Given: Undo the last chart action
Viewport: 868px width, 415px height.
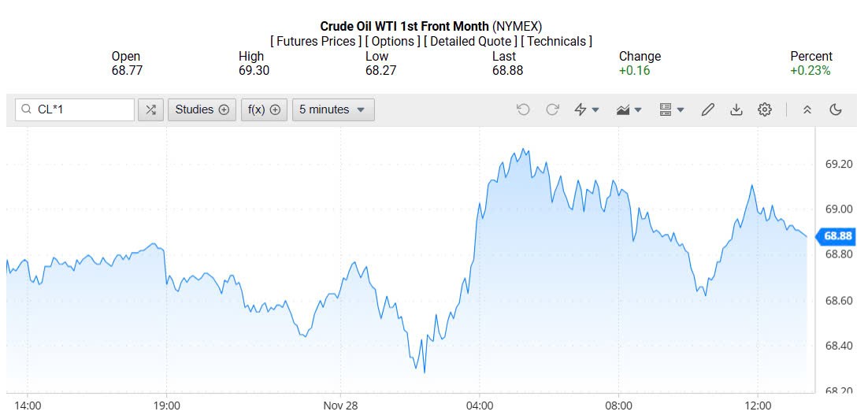Looking at the screenshot, I should tap(523, 109).
